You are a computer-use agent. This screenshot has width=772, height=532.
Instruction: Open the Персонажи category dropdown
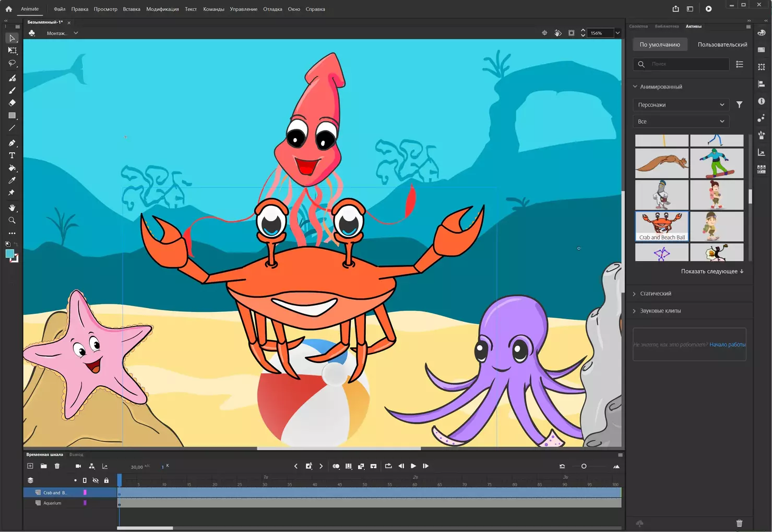pyautogui.click(x=681, y=105)
